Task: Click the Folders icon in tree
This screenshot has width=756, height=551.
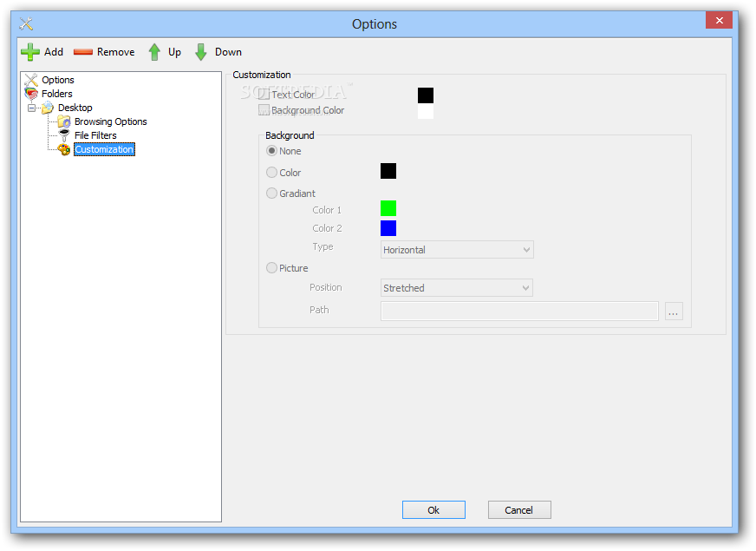Action: (x=31, y=94)
